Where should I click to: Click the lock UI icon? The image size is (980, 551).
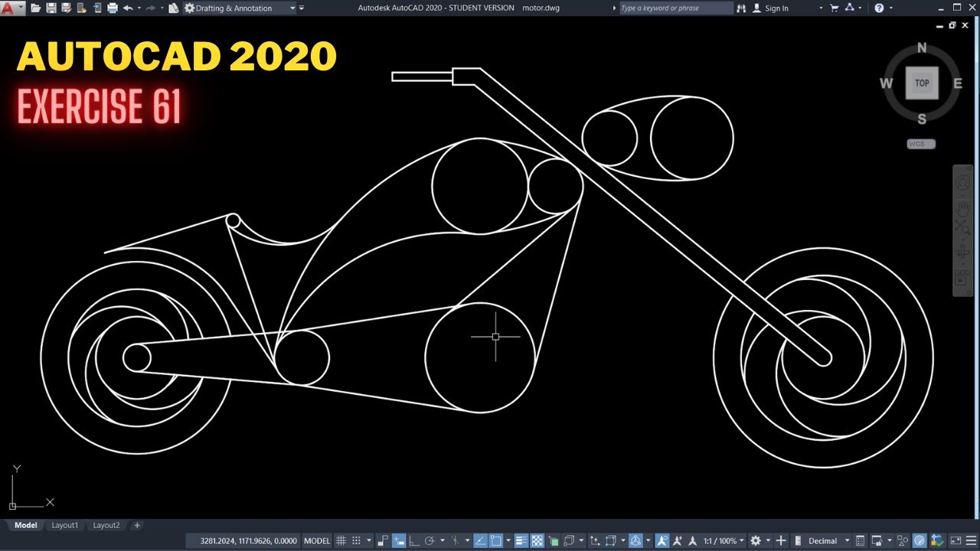877,541
